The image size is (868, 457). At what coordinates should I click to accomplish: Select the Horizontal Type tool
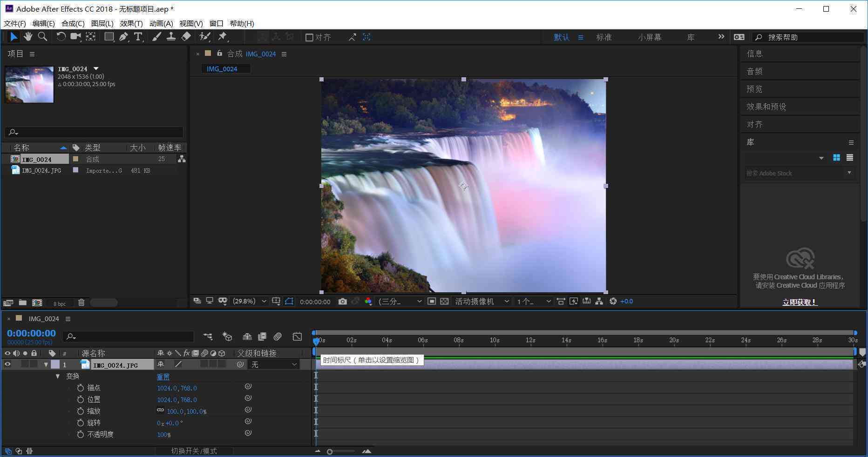[138, 37]
